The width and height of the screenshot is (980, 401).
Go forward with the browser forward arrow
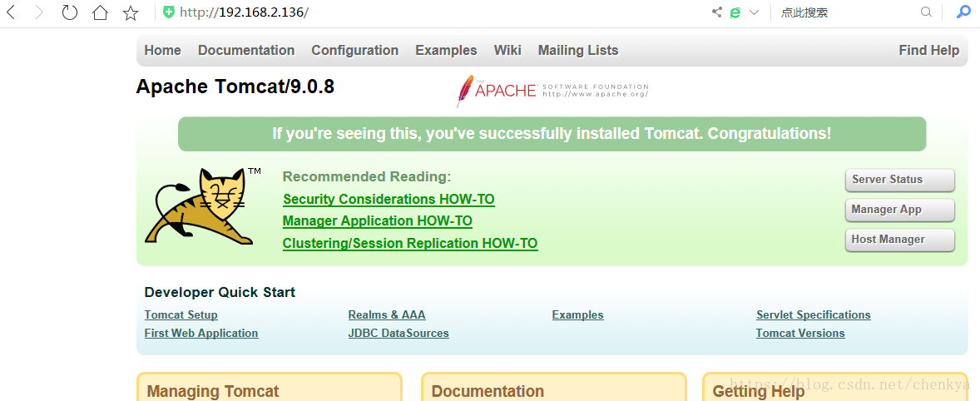pyautogui.click(x=39, y=12)
